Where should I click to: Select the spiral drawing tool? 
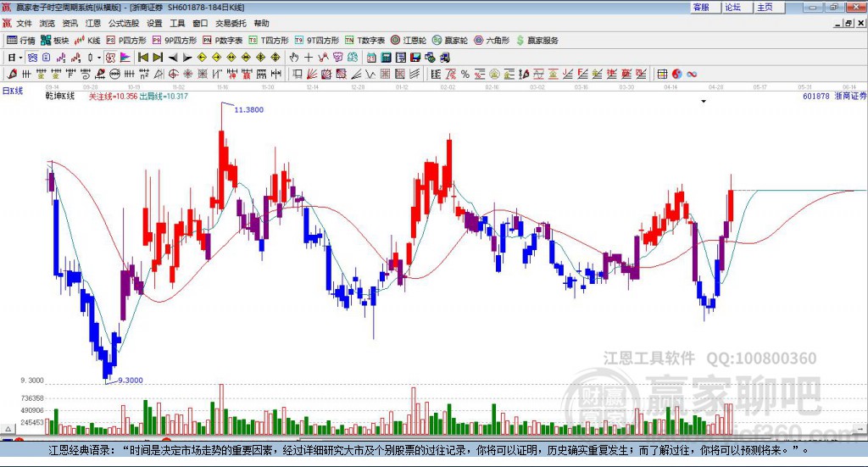pyautogui.click(x=86, y=74)
